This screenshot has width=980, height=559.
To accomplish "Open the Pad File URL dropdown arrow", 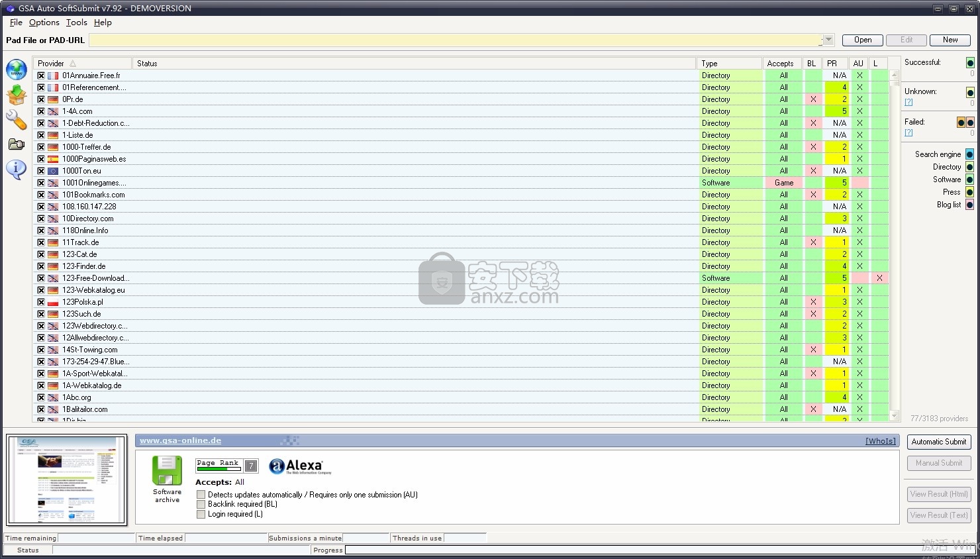I will coord(828,40).
